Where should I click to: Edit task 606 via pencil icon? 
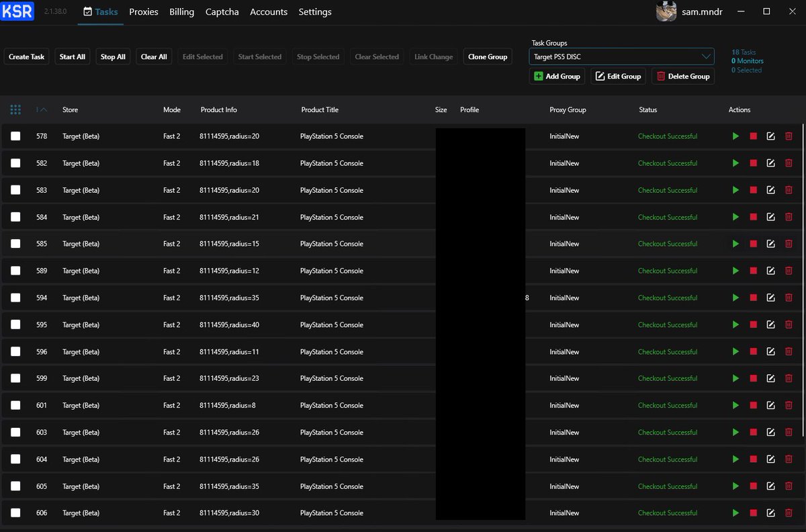pos(771,513)
